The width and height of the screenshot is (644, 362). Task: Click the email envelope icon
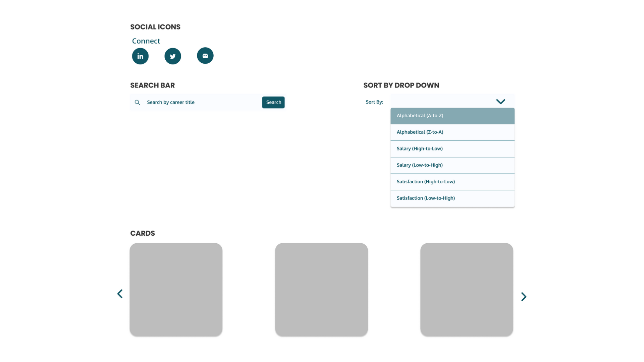click(x=205, y=56)
